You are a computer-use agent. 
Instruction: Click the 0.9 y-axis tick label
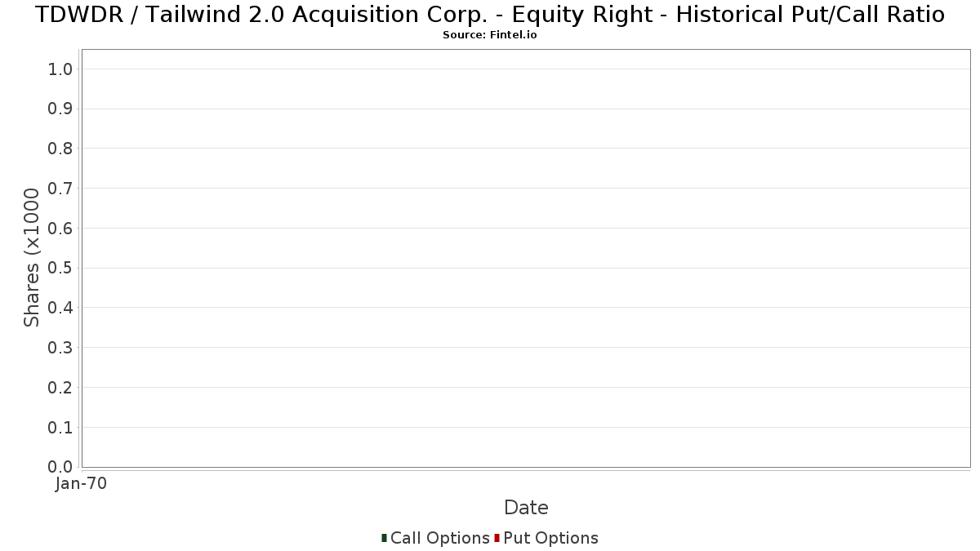[60, 109]
